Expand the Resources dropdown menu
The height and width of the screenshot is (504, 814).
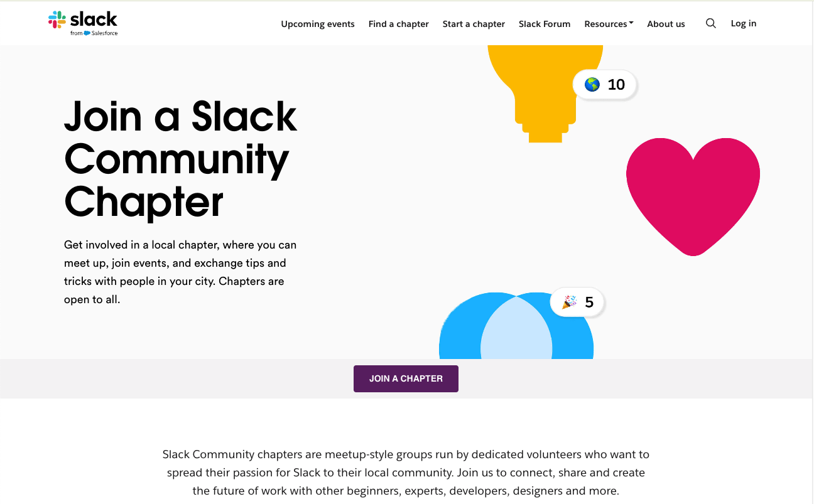[x=608, y=23]
